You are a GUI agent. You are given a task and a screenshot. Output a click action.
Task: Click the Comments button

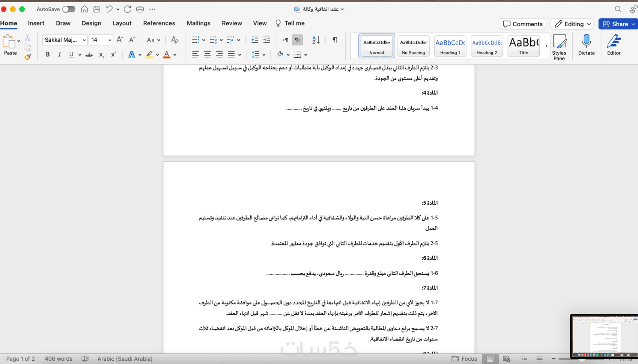[x=523, y=24]
